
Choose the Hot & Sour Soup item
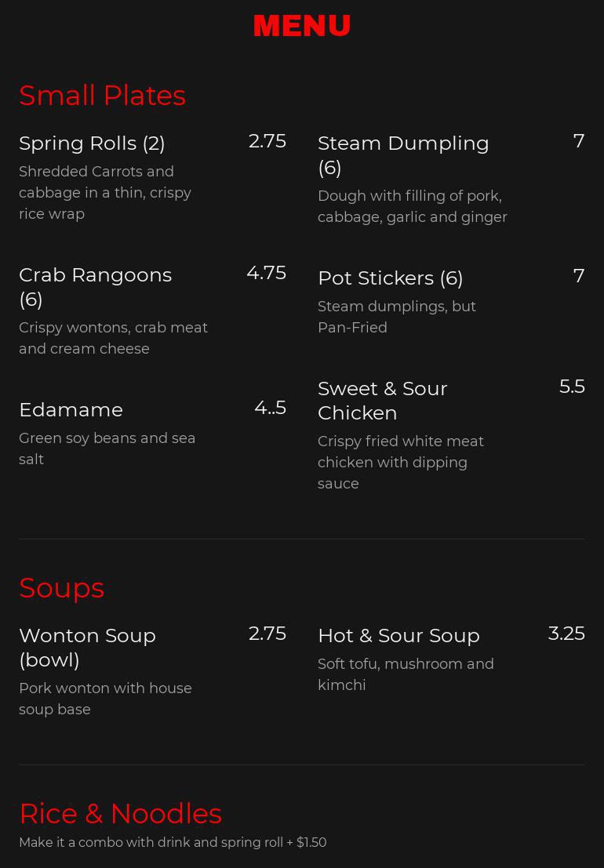(x=398, y=636)
